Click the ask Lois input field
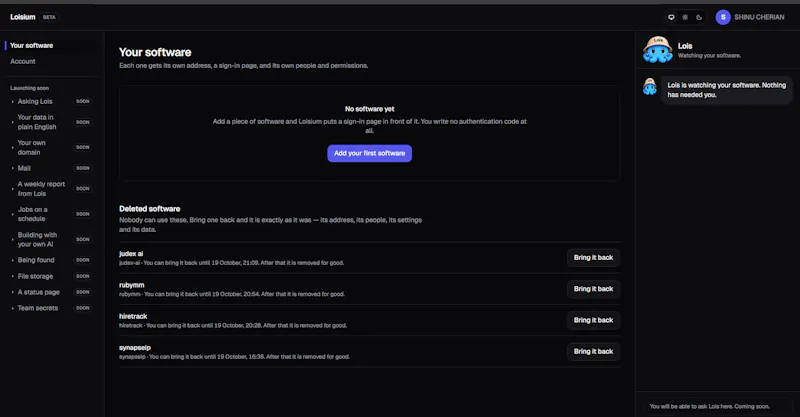 pos(717,406)
